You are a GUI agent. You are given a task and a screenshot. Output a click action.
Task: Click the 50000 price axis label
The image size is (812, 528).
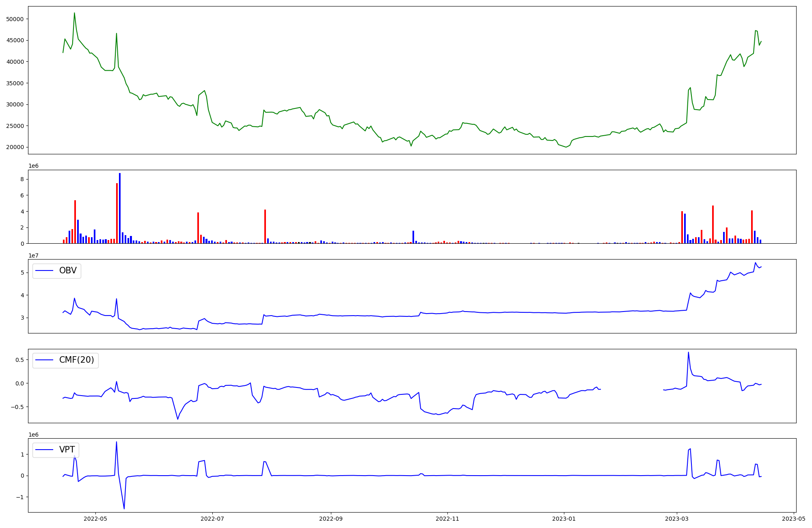coord(15,19)
